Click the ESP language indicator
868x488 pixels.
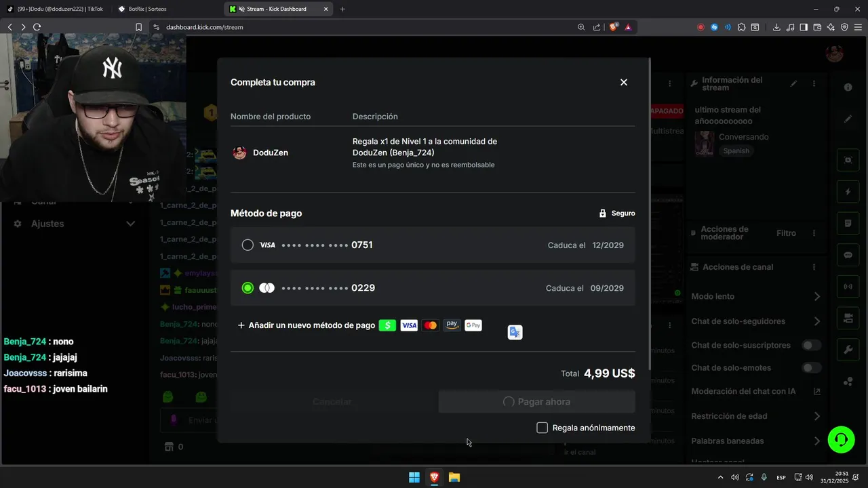(x=781, y=477)
